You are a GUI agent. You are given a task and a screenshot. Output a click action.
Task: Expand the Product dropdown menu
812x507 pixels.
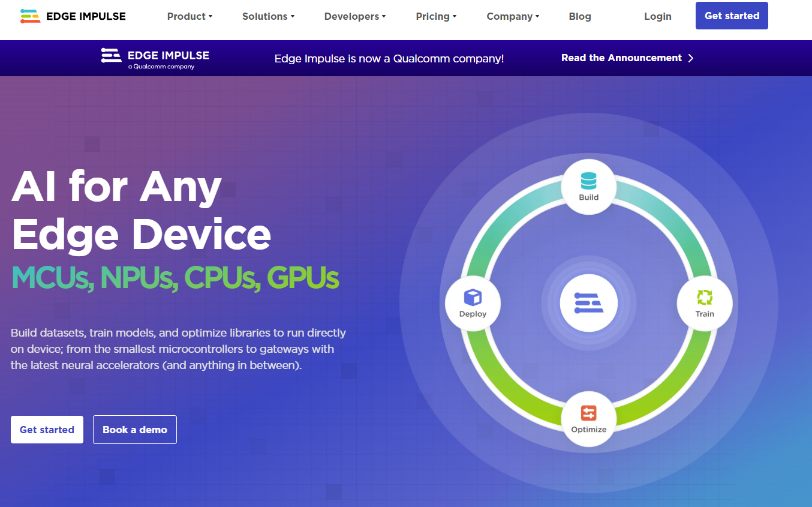point(190,16)
